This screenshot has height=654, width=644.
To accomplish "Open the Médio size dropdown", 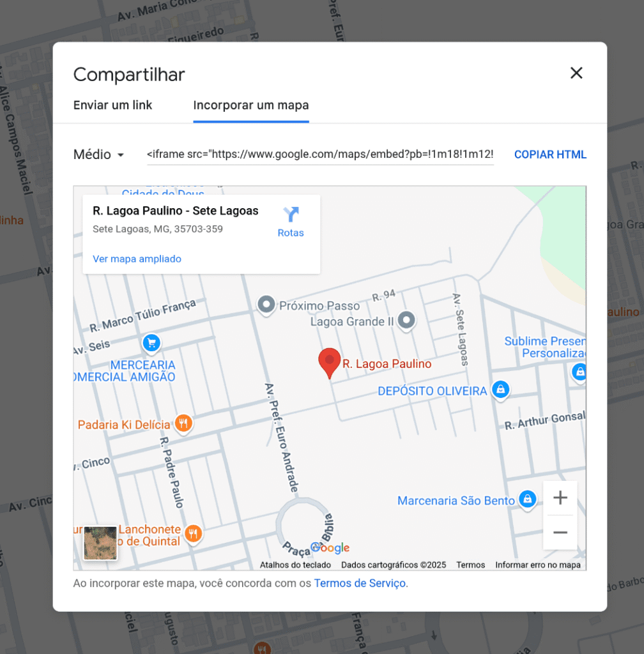I will (x=98, y=155).
